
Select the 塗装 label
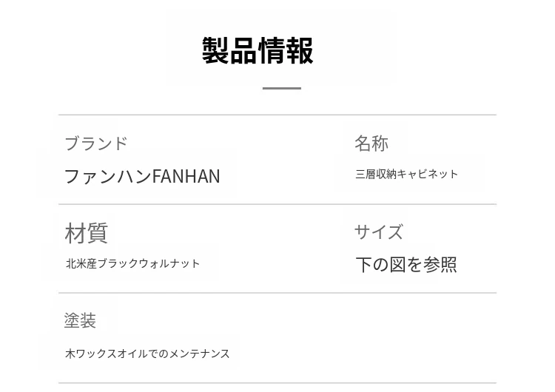click(80, 320)
